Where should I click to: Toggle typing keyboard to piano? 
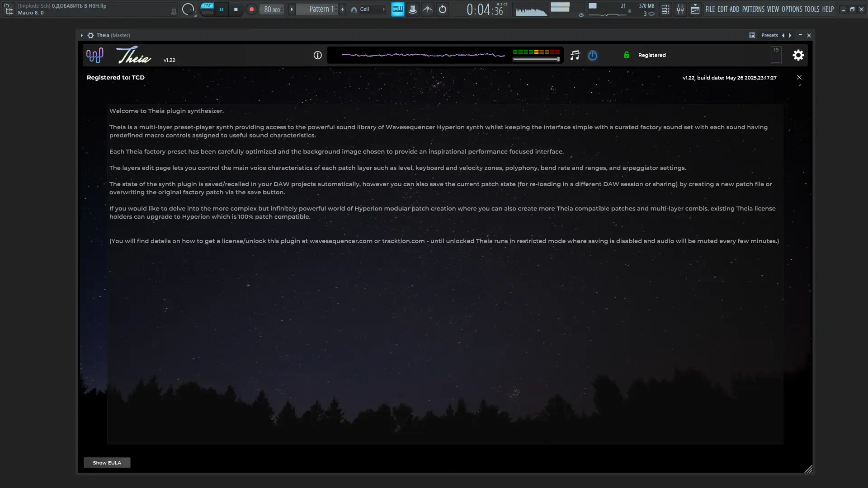(x=397, y=9)
